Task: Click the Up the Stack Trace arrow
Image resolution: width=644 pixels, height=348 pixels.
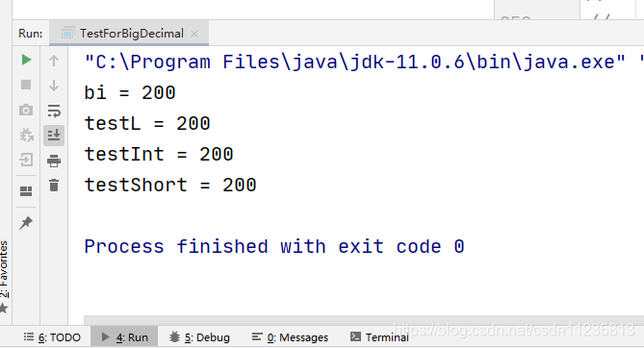Action: pyautogui.click(x=54, y=61)
